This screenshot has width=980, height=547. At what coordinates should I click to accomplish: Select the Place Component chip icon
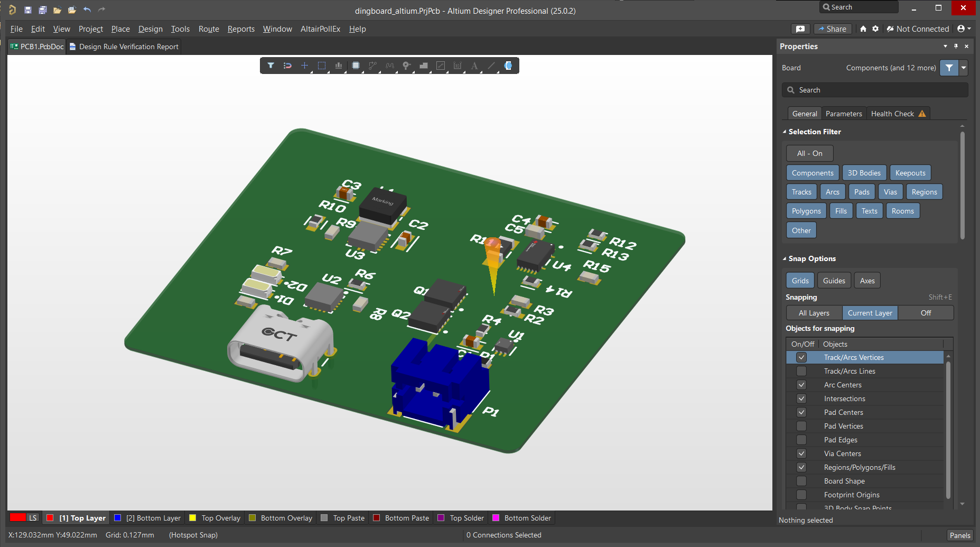[356, 66]
